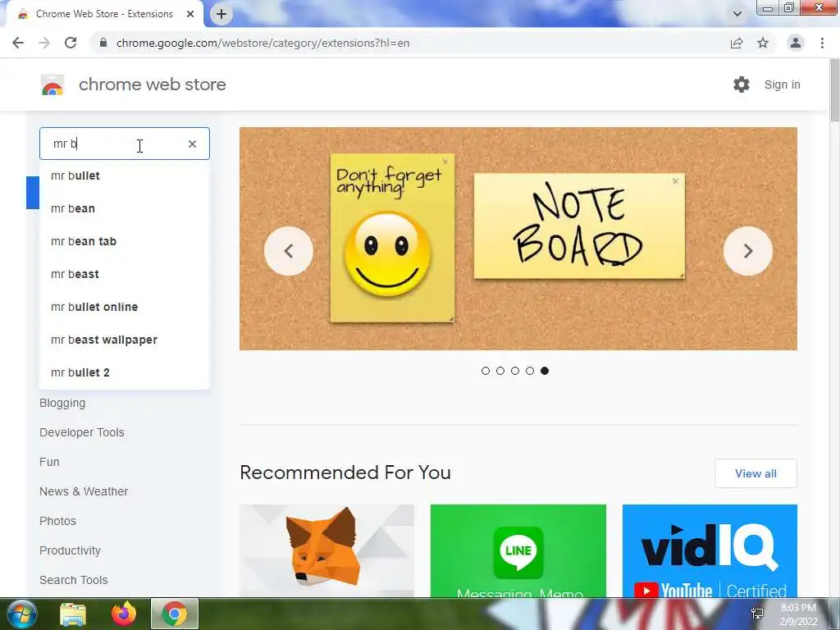Open the Photos category
Image resolution: width=840 pixels, height=630 pixels.
[58, 521]
